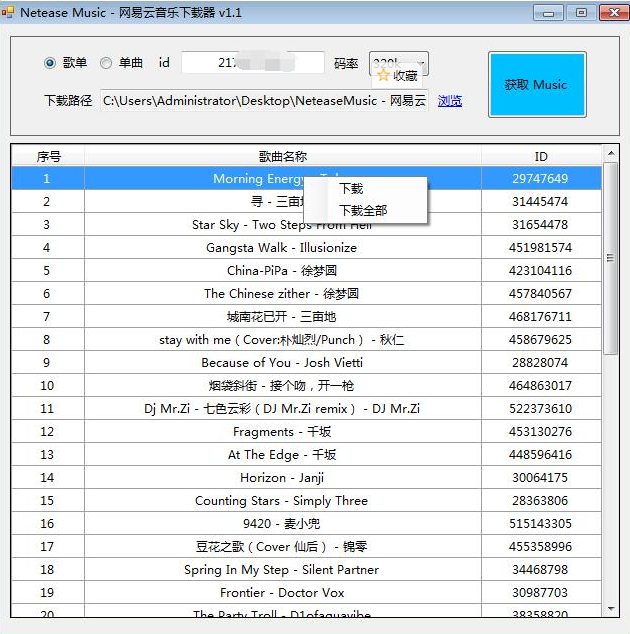This screenshot has height=634, width=630.
Task: Click sequence number 1 cell
Action: tap(48, 178)
